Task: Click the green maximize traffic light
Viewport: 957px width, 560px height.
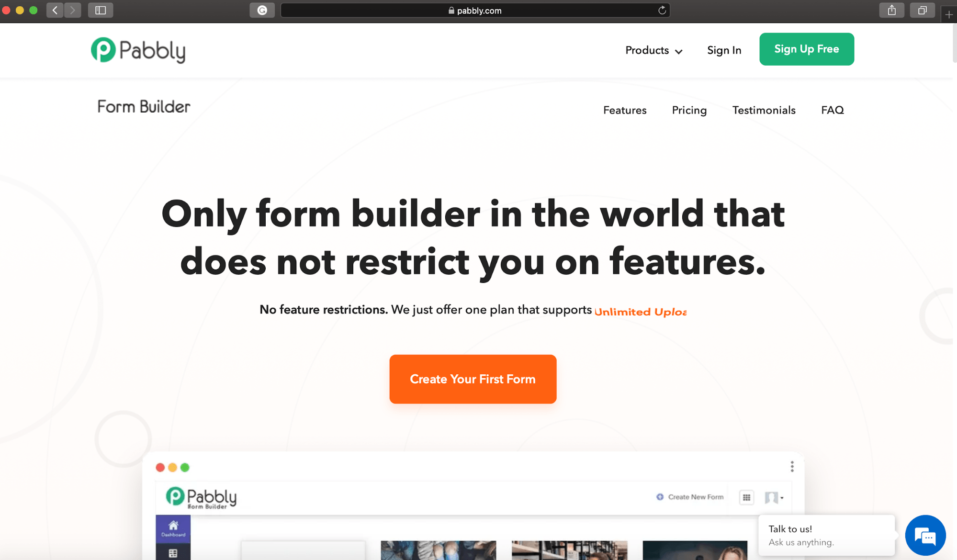Action: [x=33, y=10]
